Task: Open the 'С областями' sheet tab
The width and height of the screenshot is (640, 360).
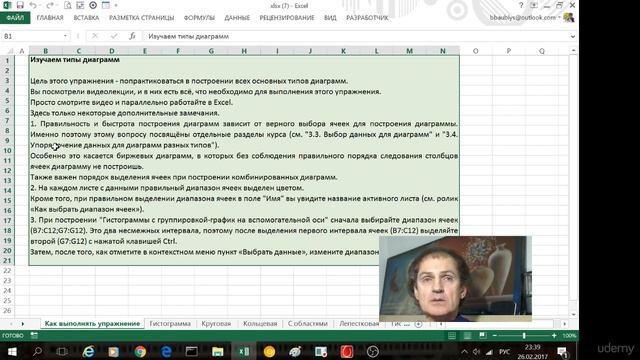Action: click(308, 324)
